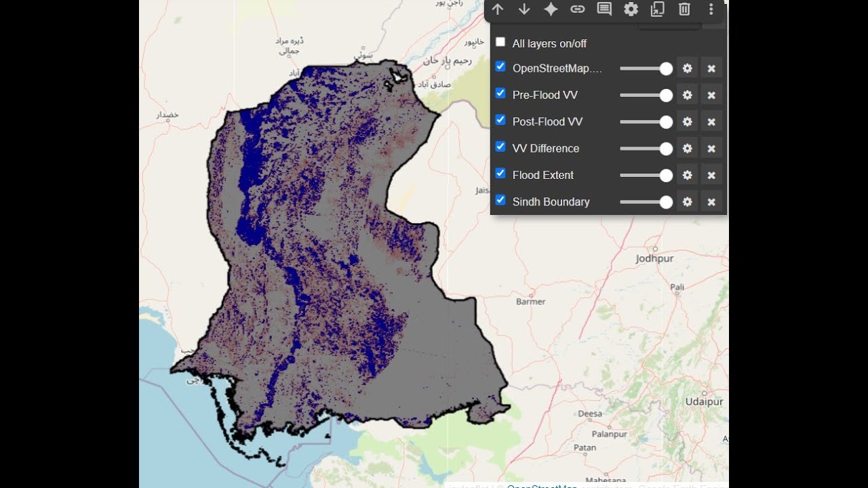Open settings gear for Pre-Flood VV layer

(x=687, y=95)
